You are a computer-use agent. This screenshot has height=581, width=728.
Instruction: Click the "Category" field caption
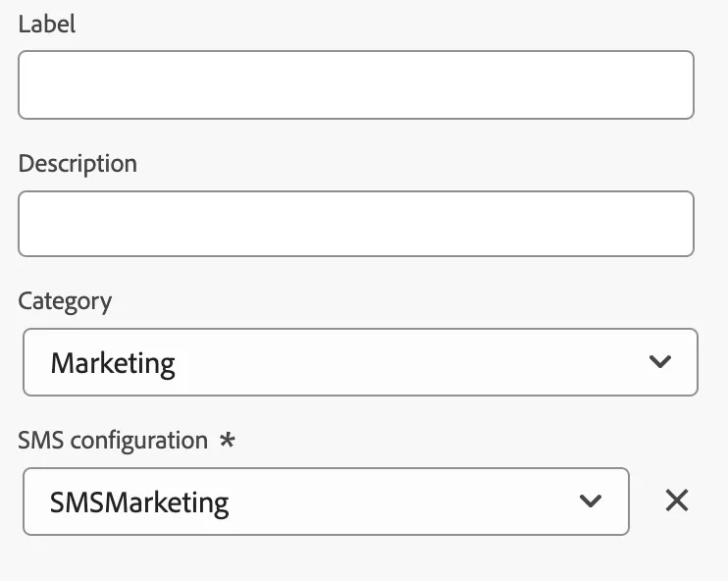click(x=65, y=302)
